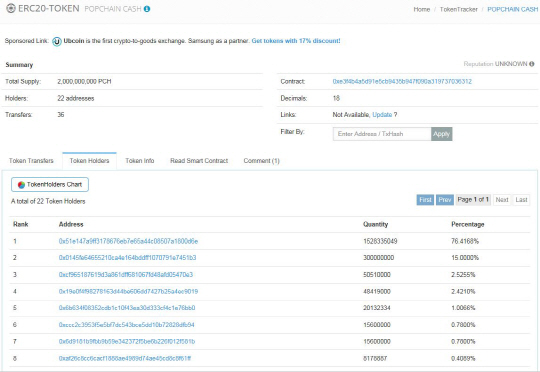Open rank 1 holder address 0x51e147a9...
Image resolution: width=540 pixels, height=372 pixels.
point(128,241)
